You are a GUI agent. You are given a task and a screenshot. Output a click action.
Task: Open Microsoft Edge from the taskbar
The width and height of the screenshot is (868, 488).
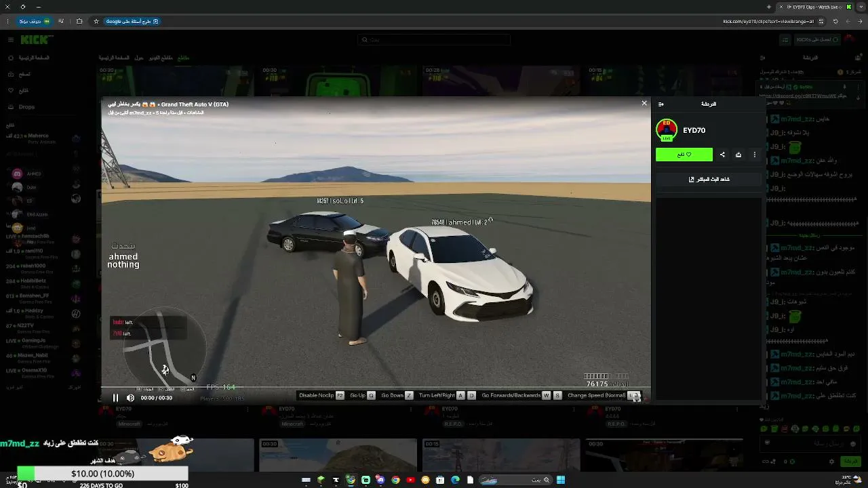[455, 480]
